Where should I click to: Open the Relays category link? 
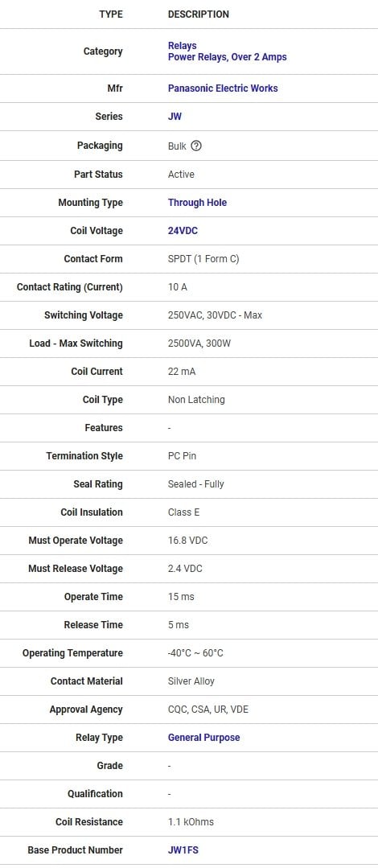pyautogui.click(x=182, y=45)
